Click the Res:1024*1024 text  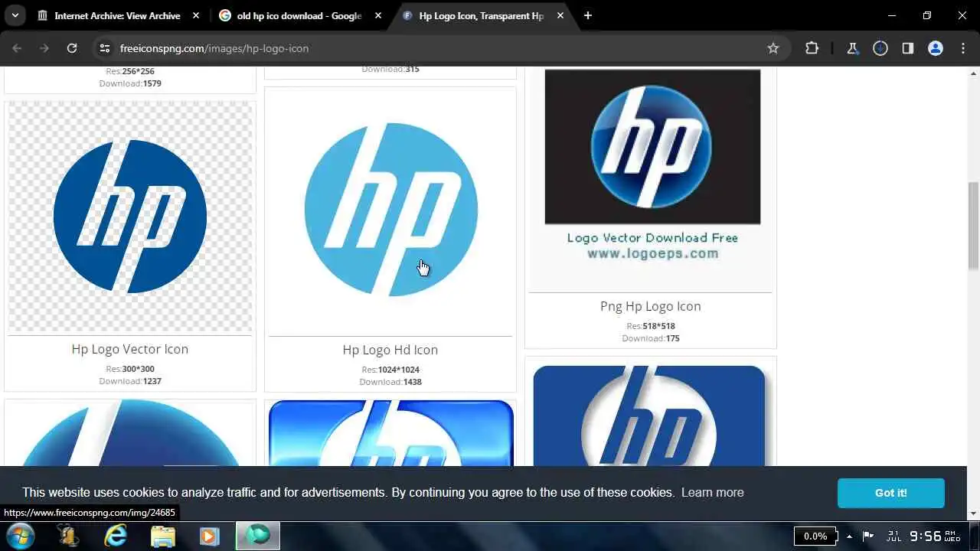point(390,370)
